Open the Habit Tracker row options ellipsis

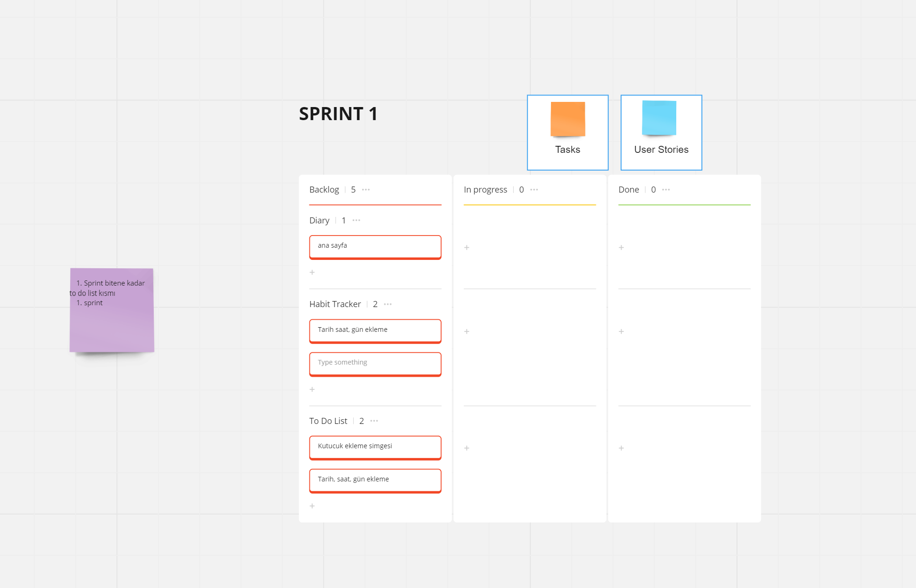click(388, 304)
